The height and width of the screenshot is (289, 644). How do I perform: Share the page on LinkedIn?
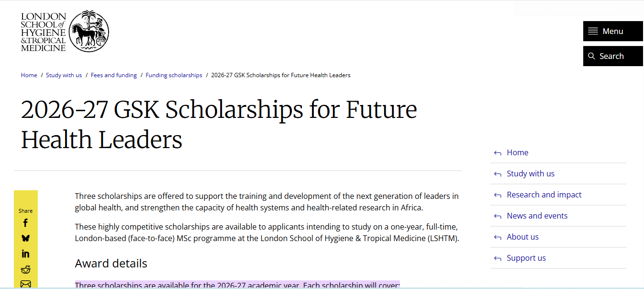point(25,254)
